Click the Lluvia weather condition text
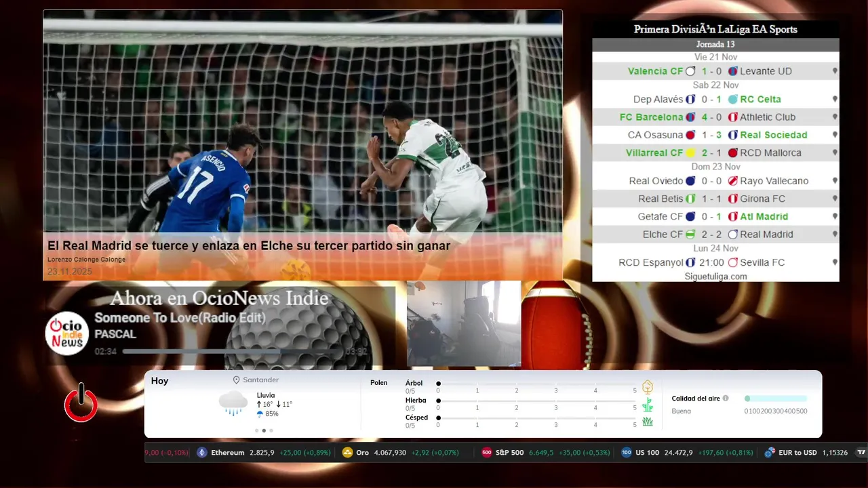868x488 pixels. [x=266, y=395]
